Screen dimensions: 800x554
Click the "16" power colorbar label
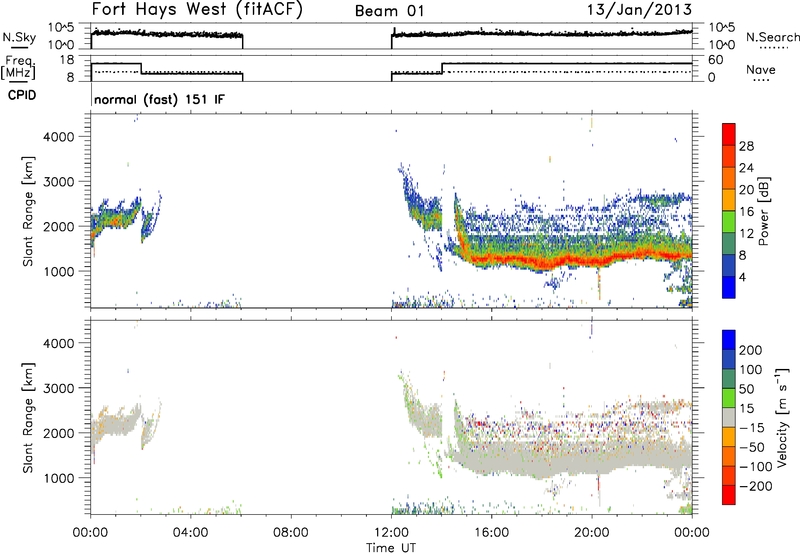[746, 212]
